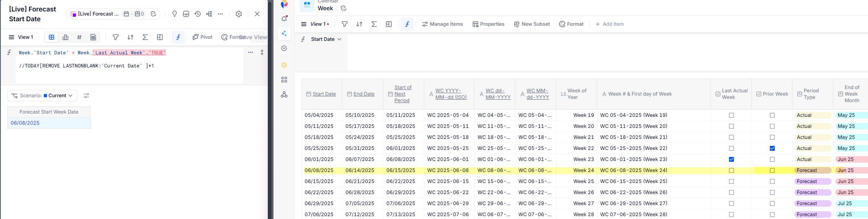Viewport: 868px width, 219px height.
Task: Click sort icon in Week list toolbar
Action: click(x=359, y=24)
